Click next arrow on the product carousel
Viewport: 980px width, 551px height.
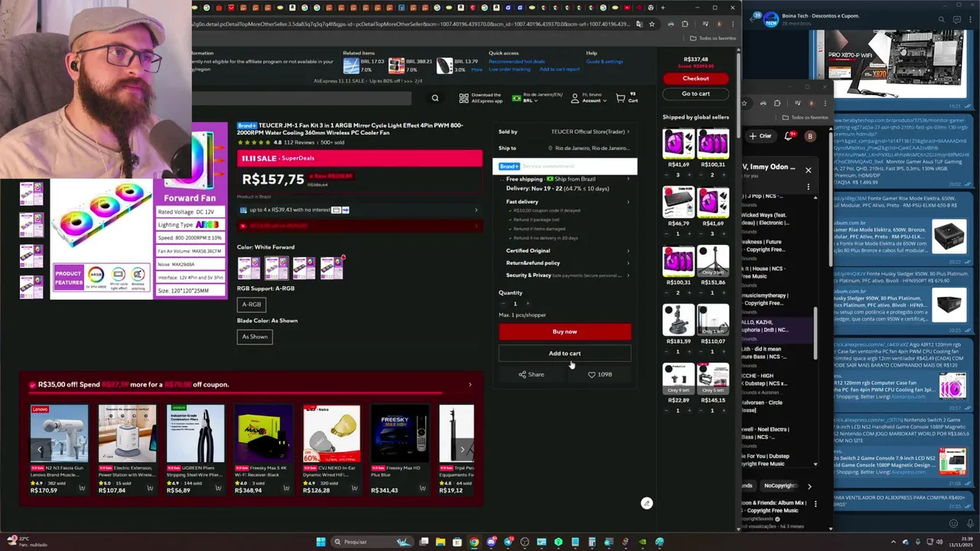click(462, 450)
